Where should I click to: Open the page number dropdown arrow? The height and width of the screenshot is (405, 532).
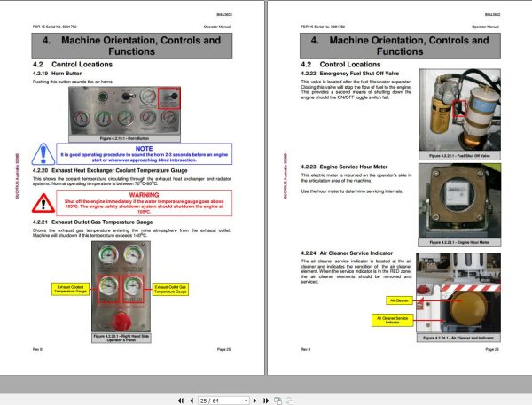(x=246, y=401)
